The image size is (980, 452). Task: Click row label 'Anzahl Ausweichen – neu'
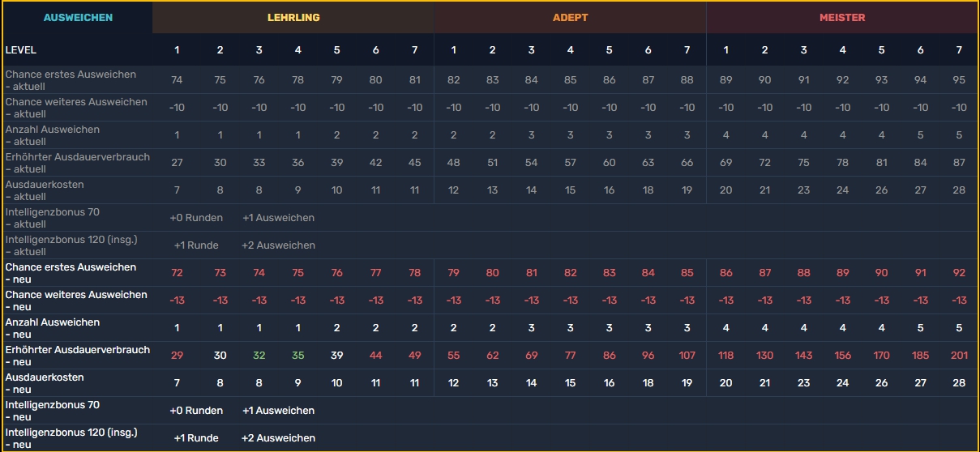[53, 328]
